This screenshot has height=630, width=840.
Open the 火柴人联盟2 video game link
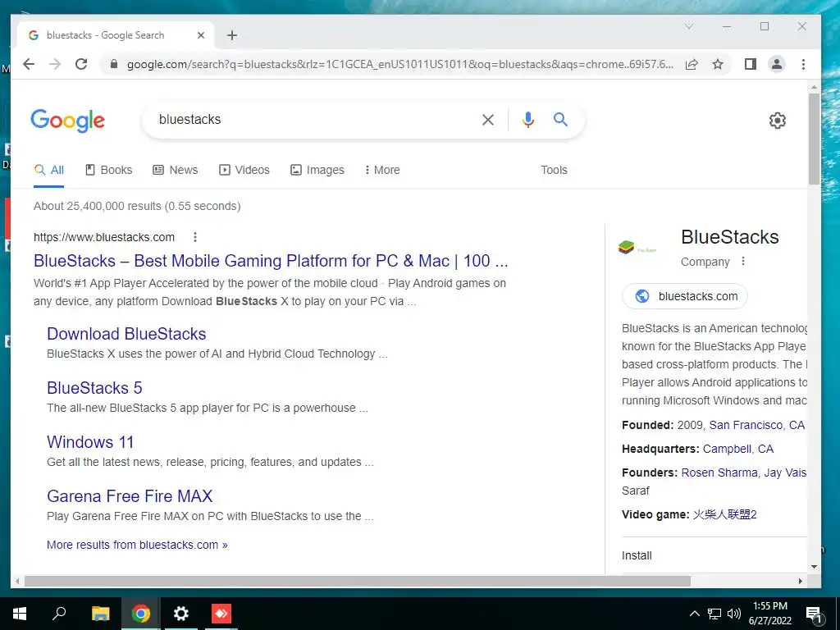coord(724,515)
